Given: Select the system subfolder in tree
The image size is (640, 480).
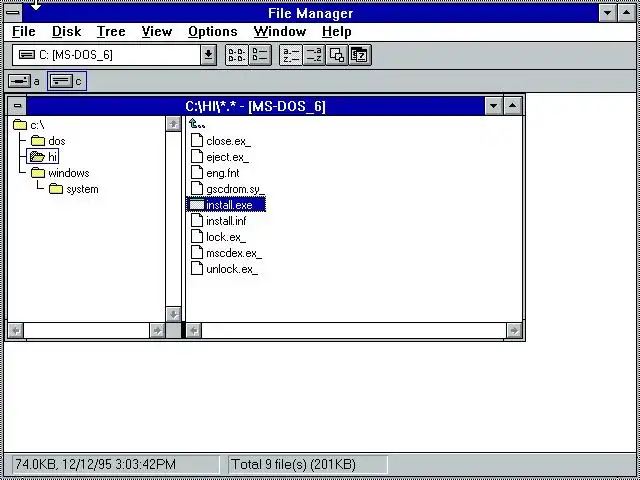Looking at the screenshot, I should pos(73,189).
